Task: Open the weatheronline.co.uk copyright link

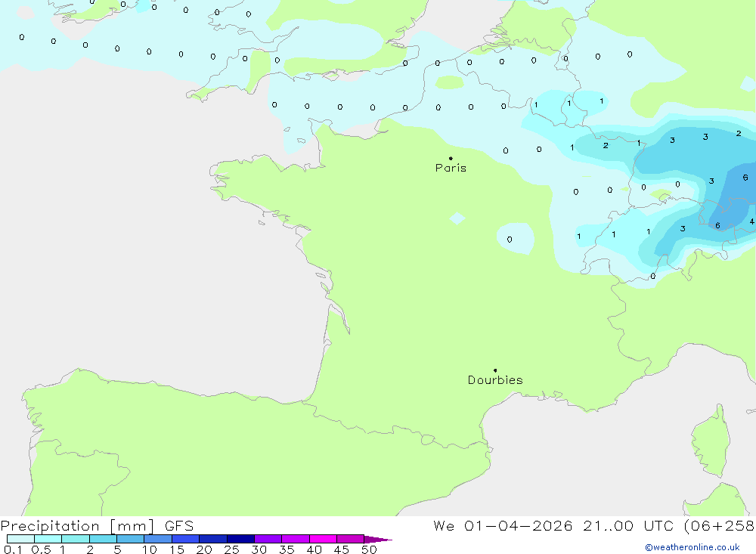Action: click(692, 547)
